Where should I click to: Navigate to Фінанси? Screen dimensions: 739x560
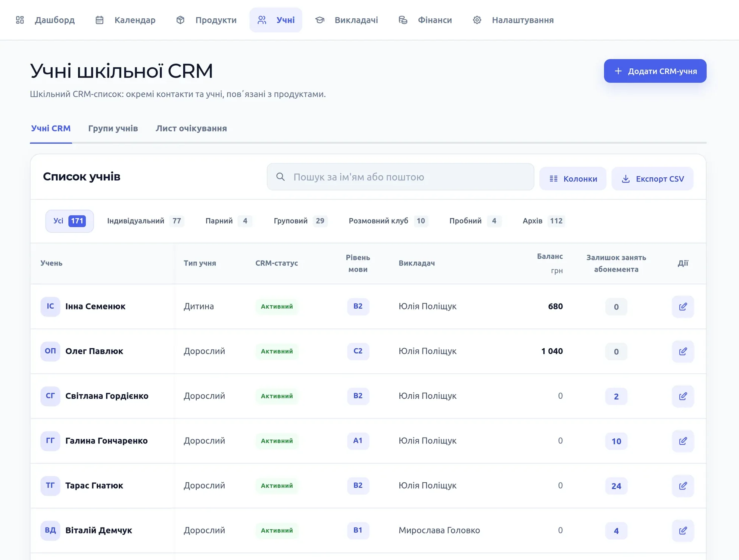coord(425,20)
